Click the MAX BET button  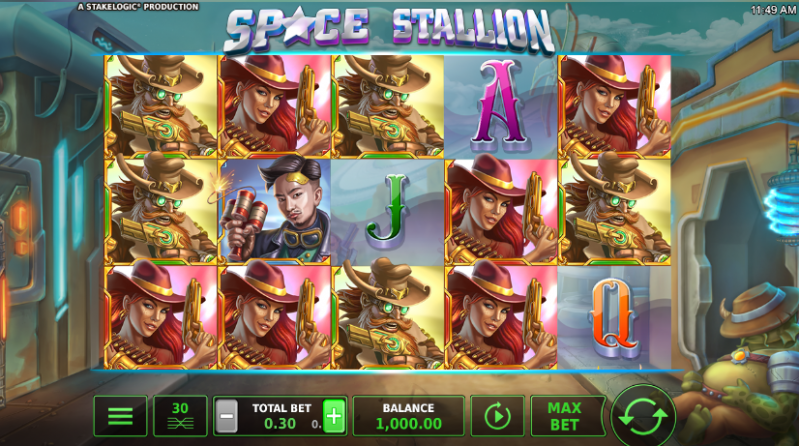coord(565,416)
